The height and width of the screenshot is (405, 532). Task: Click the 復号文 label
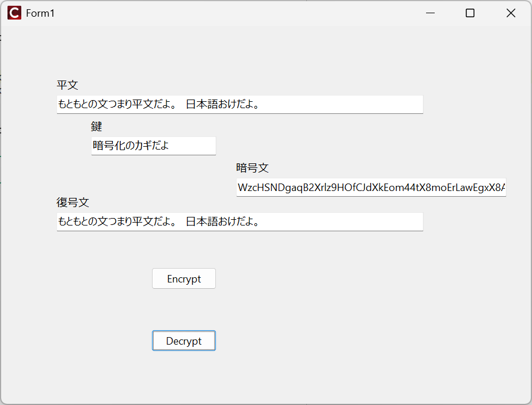click(73, 202)
